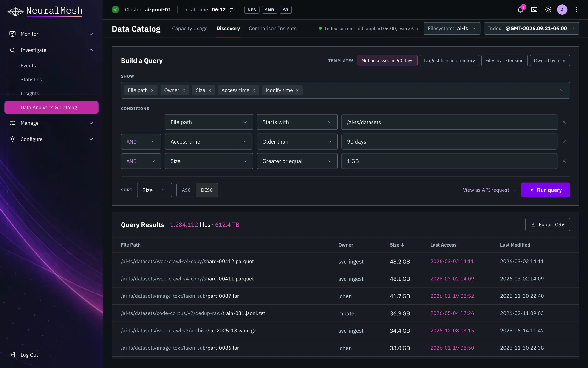Toggle the S3 protocol badge

[x=286, y=10]
